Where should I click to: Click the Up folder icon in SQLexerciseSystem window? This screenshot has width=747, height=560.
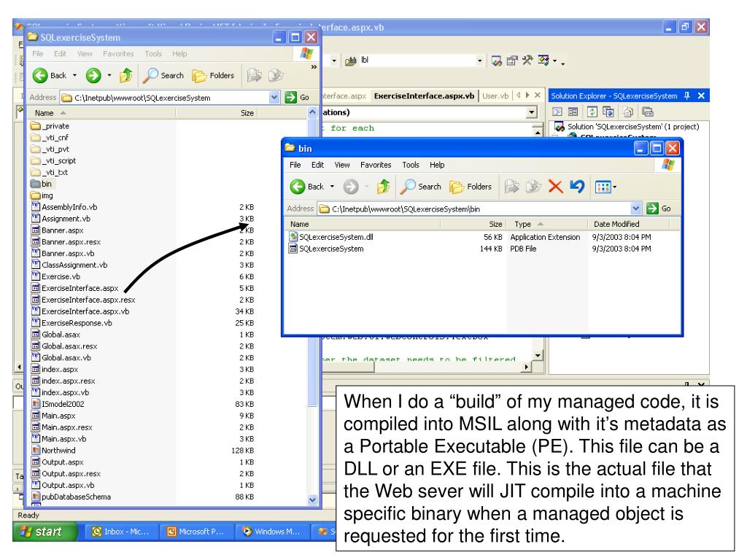tap(125, 75)
